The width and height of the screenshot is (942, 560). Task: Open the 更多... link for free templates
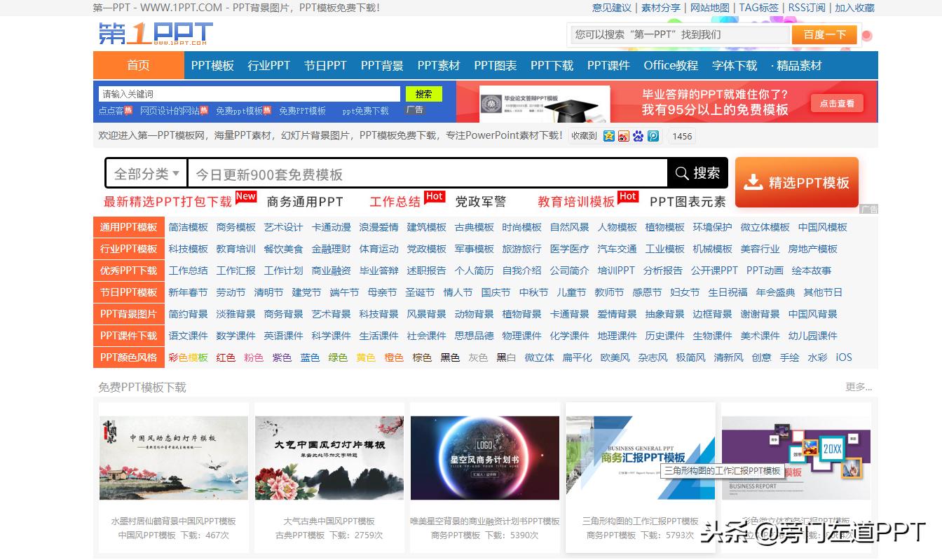pos(856,387)
